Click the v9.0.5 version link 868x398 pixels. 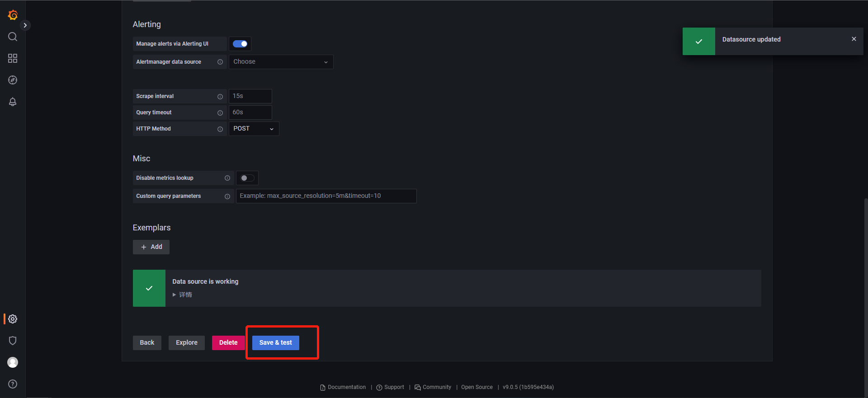(528, 387)
